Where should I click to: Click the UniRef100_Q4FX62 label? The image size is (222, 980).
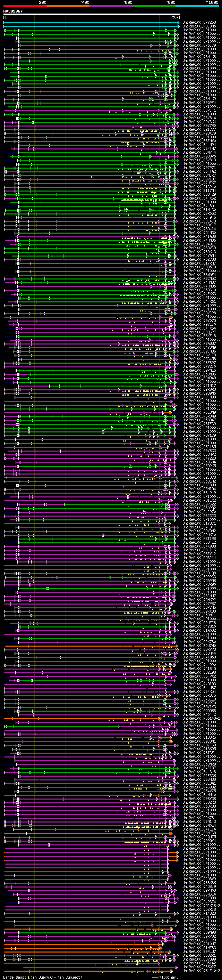click(199, 198)
